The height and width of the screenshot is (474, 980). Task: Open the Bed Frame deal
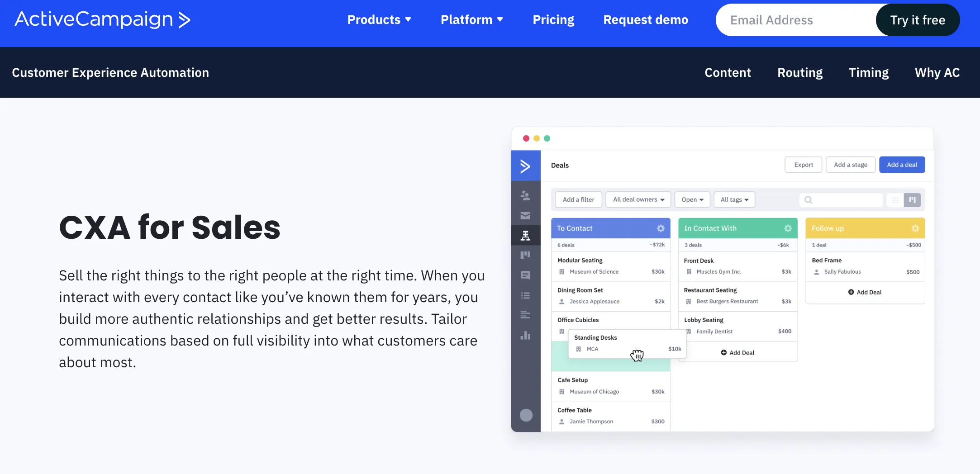click(x=865, y=266)
